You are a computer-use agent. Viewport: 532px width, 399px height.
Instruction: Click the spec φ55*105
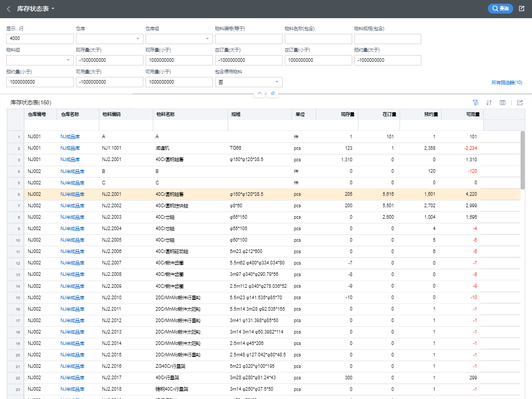[x=238, y=229]
